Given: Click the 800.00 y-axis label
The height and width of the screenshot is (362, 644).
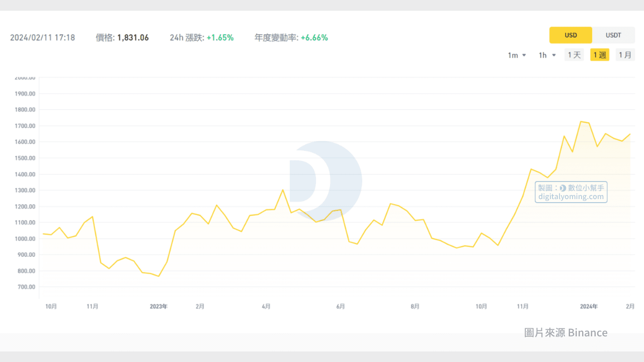Looking at the screenshot, I should tap(26, 270).
